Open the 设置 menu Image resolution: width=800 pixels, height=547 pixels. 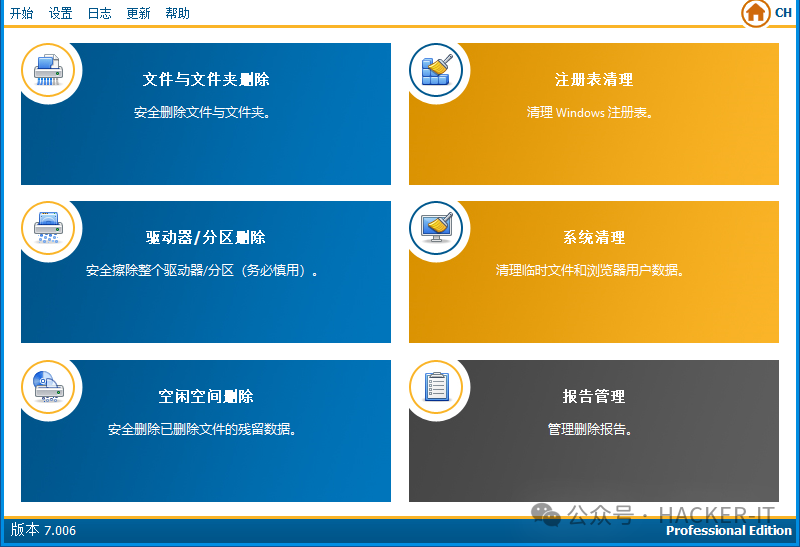click(x=60, y=13)
